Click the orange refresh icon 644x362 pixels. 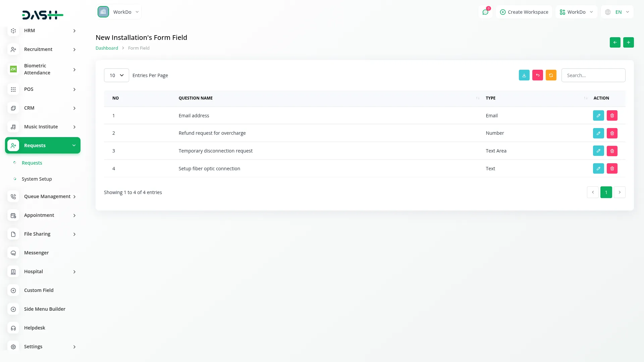pos(551,75)
